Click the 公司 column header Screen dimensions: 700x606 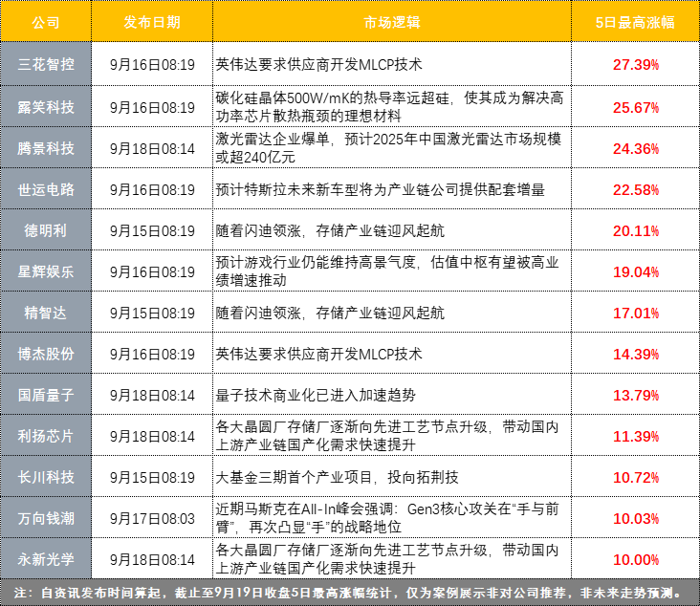pos(46,22)
